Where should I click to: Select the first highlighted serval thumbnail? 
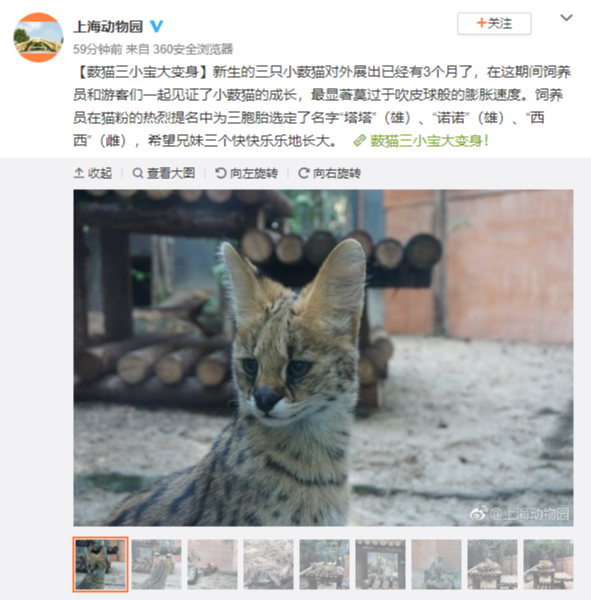coord(101,564)
